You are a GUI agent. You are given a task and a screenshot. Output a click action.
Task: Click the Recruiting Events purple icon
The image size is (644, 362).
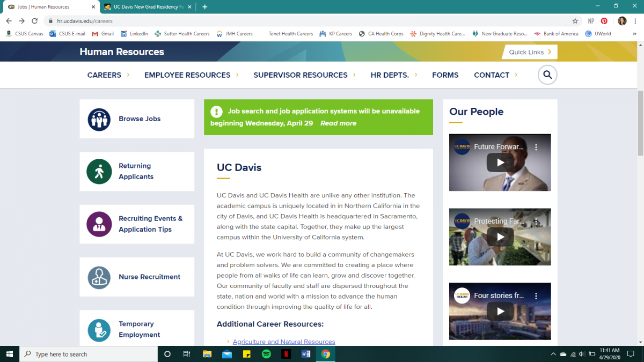click(99, 224)
